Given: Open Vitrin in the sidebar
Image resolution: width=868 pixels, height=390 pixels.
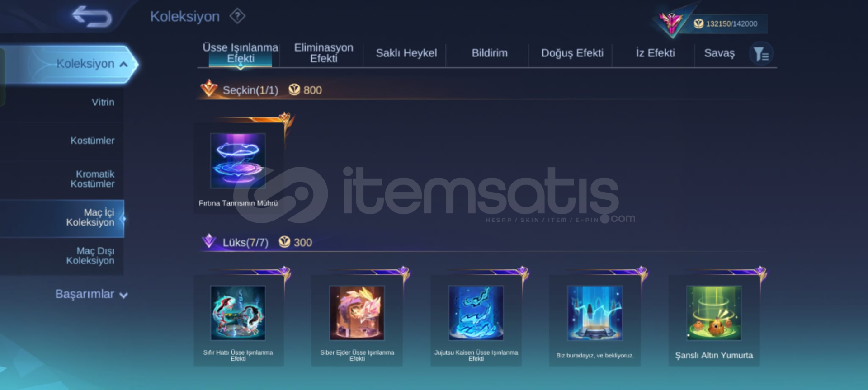Looking at the screenshot, I should pyautogui.click(x=103, y=102).
